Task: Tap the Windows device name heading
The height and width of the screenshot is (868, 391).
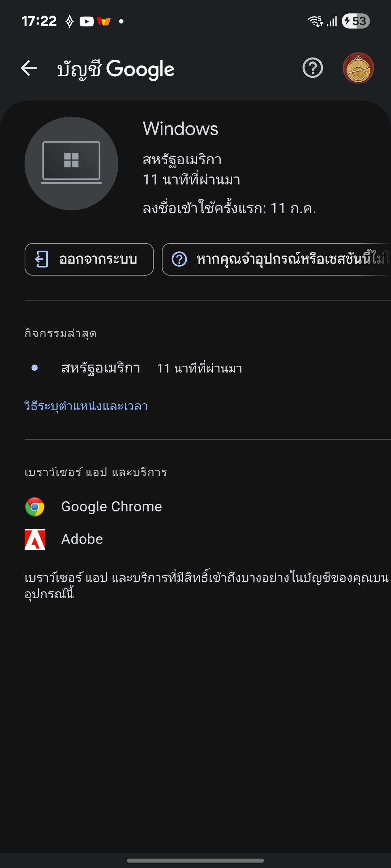Action: click(180, 129)
